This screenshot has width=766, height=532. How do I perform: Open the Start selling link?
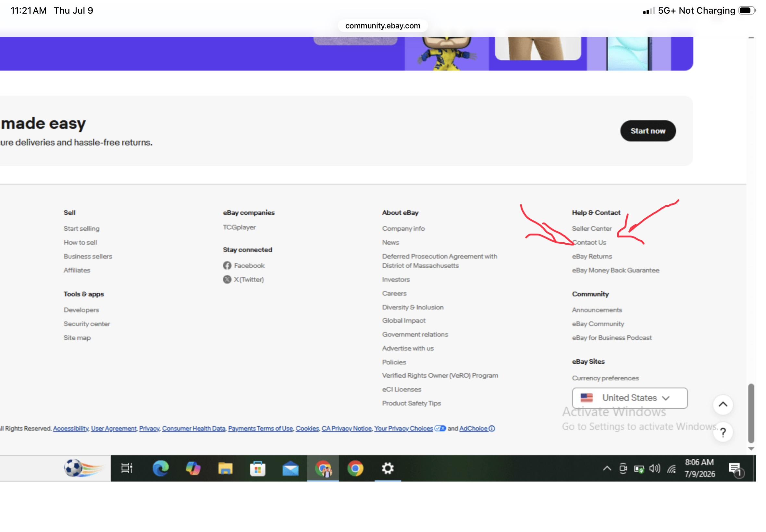(x=81, y=229)
